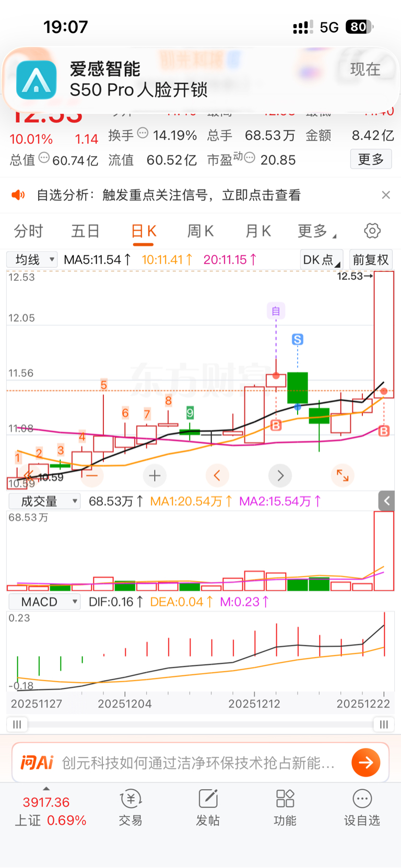Viewport: 401px width, 868px height.
Task: Open the MACD indicator dropdown
Action: point(45,602)
